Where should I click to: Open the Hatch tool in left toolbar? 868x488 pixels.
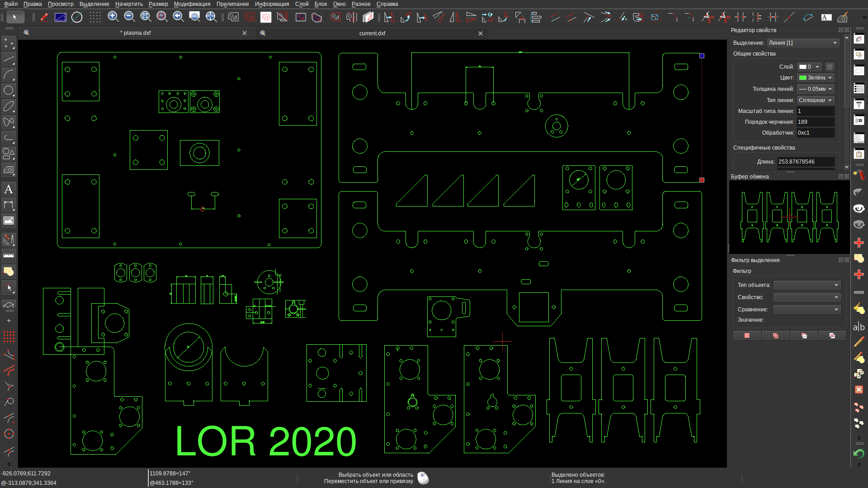pos(9,170)
